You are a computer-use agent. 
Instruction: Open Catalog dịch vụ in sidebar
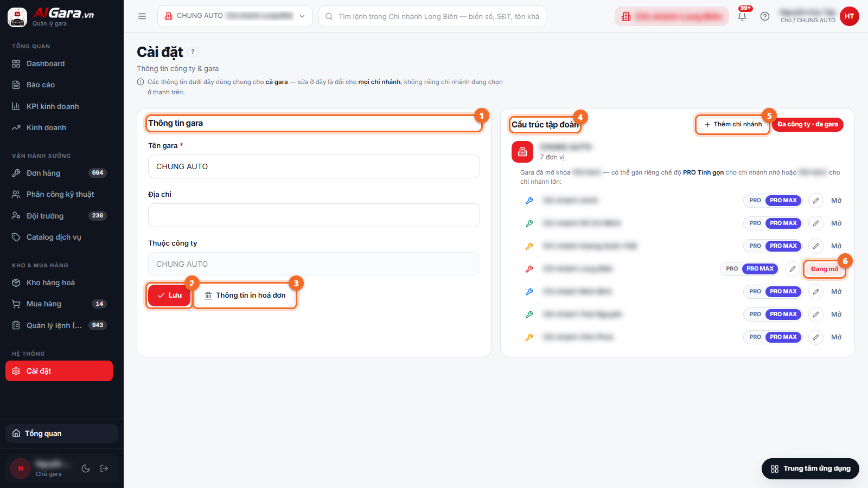(59, 237)
